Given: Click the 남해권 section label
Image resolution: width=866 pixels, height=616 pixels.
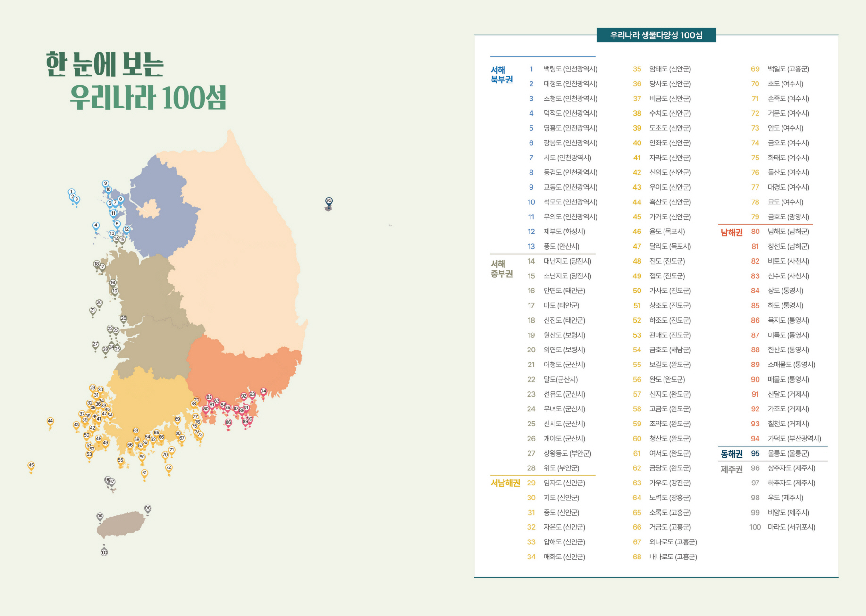Looking at the screenshot, I should (731, 232).
